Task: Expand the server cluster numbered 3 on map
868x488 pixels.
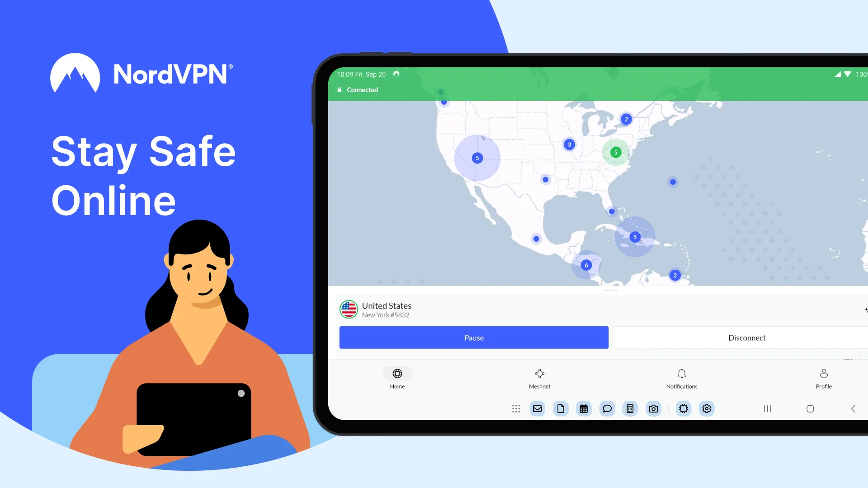Action: point(569,144)
